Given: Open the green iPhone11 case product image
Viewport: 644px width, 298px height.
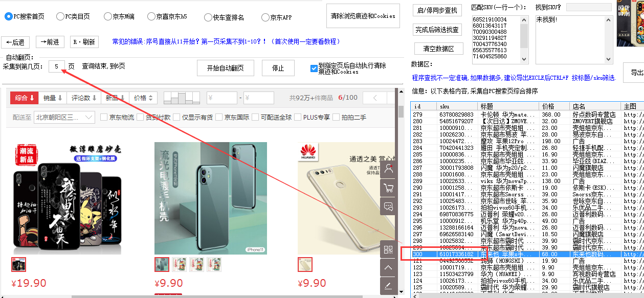Looking at the screenshot, I should (x=211, y=198).
